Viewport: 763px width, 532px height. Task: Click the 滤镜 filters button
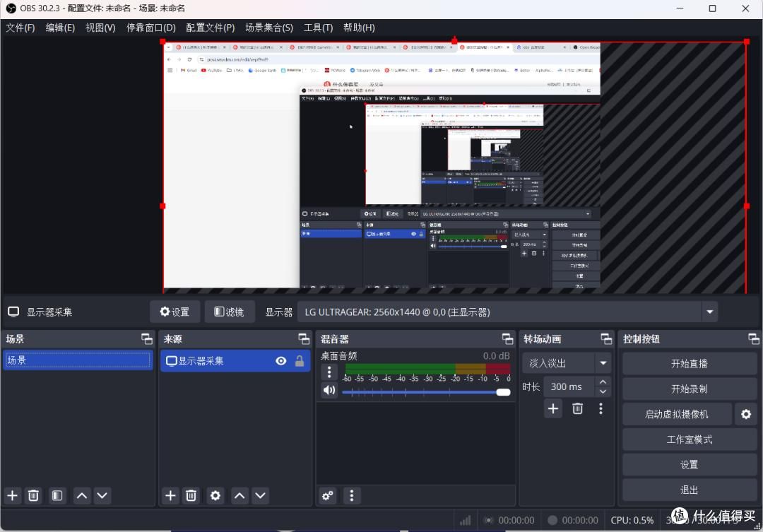click(x=229, y=312)
